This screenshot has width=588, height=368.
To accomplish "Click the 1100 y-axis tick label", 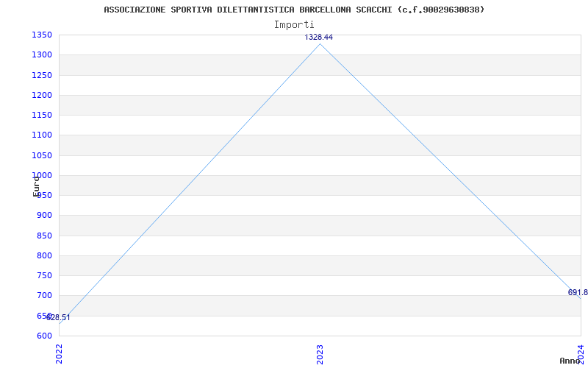I will coord(41,135).
